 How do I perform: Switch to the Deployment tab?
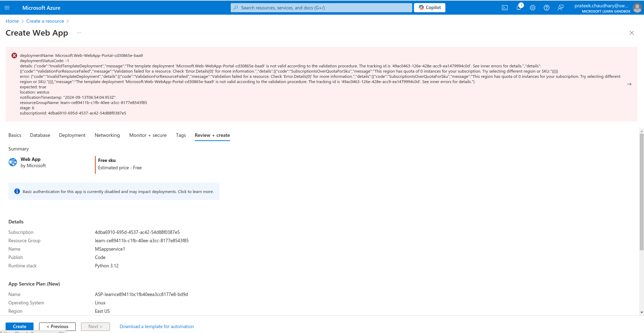(72, 135)
